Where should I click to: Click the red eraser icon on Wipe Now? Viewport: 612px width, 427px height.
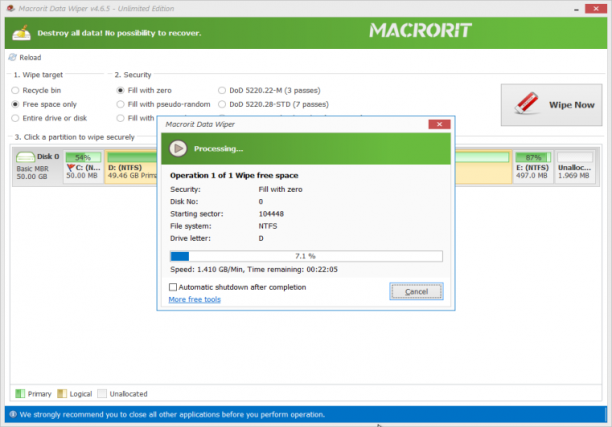(x=526, y=104)
